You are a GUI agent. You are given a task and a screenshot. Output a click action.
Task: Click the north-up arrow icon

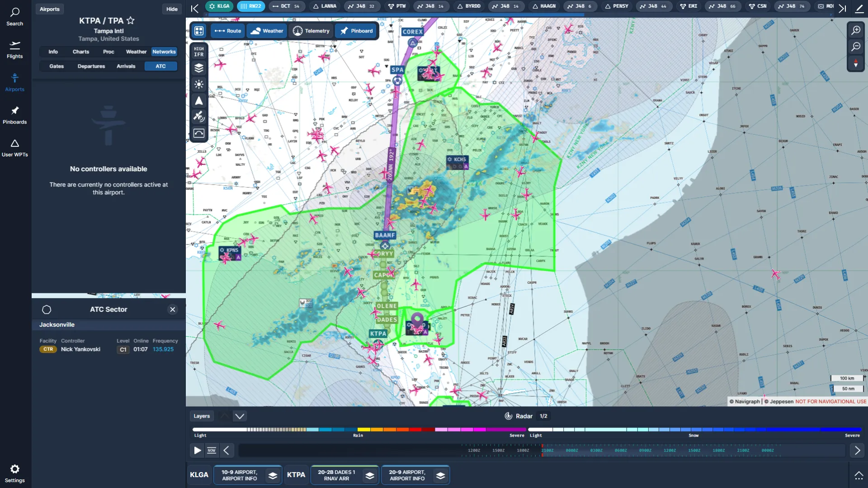(199, 101)
